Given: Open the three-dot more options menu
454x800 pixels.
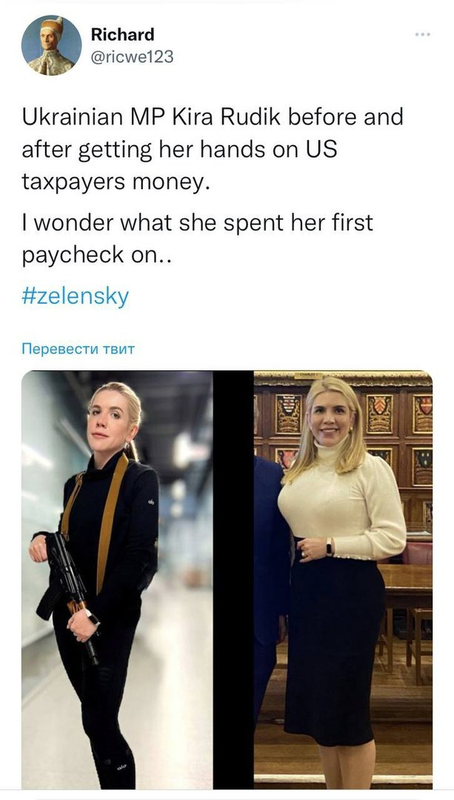Looking at the screenshot, I should (422, 34).
